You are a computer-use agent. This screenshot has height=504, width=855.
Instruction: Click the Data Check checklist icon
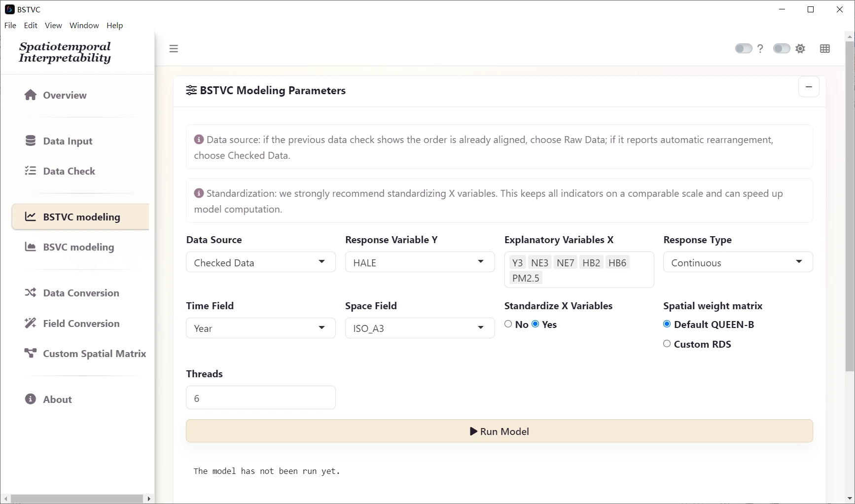click(x=31, y=171)
